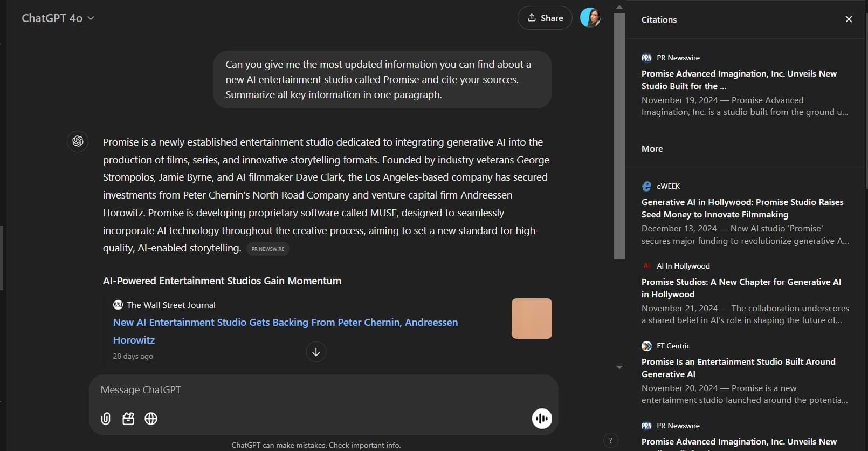Click the attach file paperclip icon
Screen dimensions: 868x451
click(106, 419)
